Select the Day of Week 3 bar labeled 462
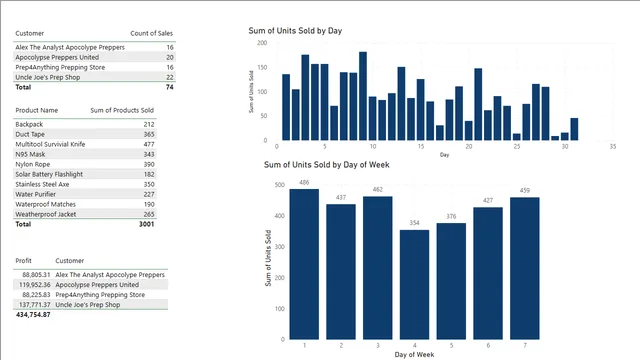 coord(378,268)
